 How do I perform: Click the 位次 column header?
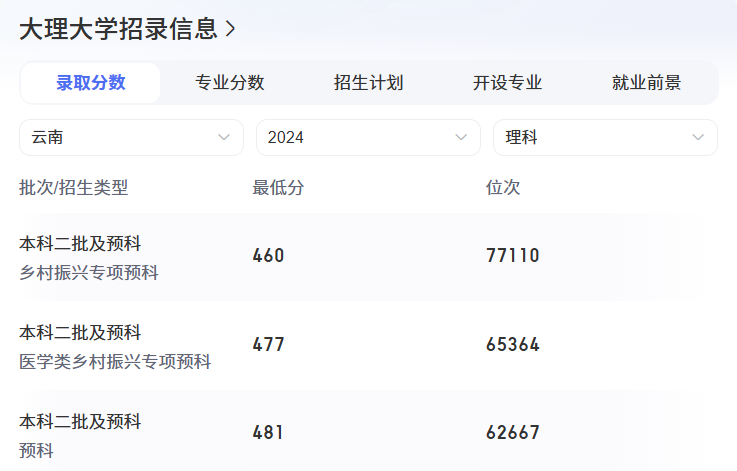coord(503,188)
